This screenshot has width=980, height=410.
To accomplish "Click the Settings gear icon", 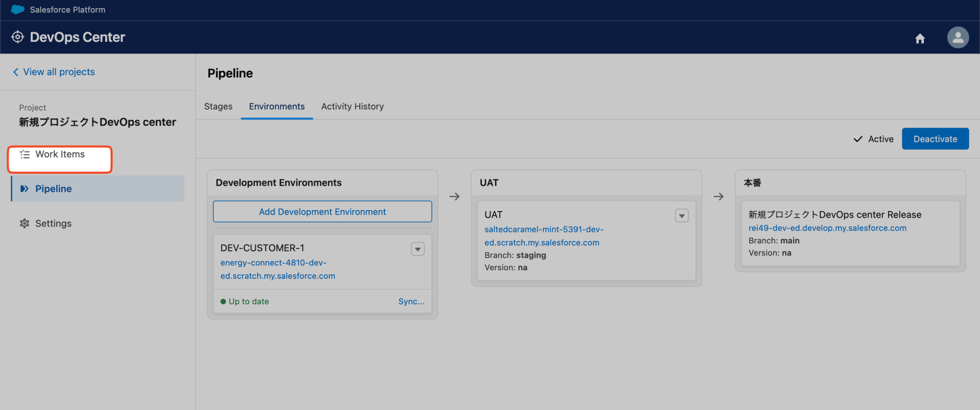I will 24,224.
